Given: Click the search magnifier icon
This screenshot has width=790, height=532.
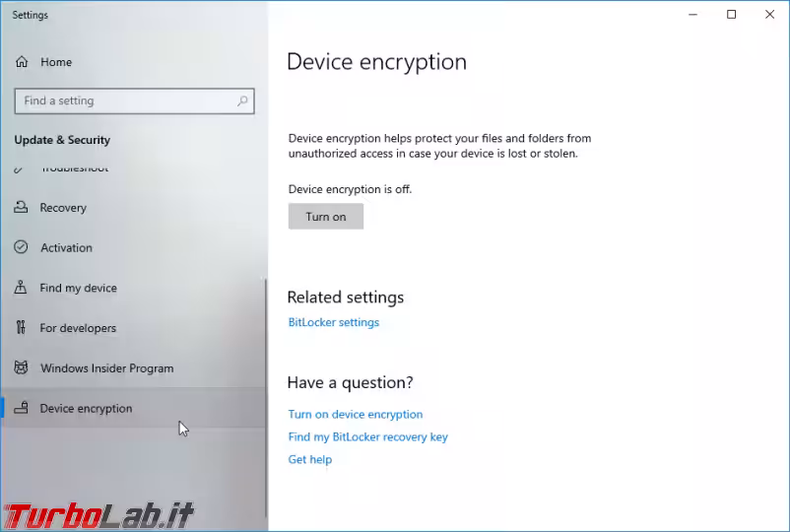Looking at the screenshot, I should click(242, 100).
